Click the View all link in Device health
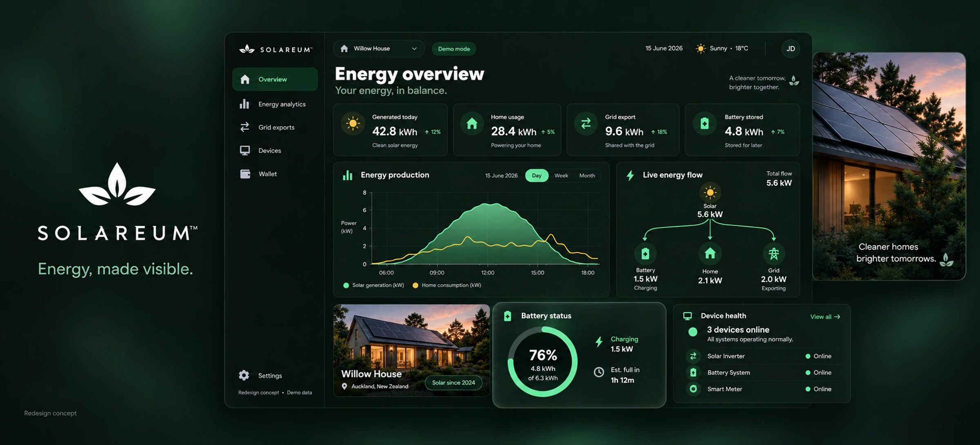 pyautogui.click(x=825, y=317)
